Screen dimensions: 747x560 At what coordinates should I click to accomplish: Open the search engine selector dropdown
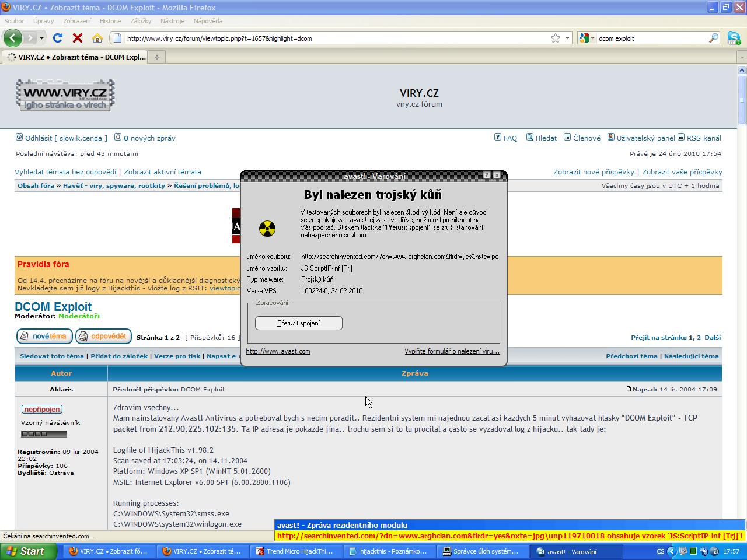586,38
